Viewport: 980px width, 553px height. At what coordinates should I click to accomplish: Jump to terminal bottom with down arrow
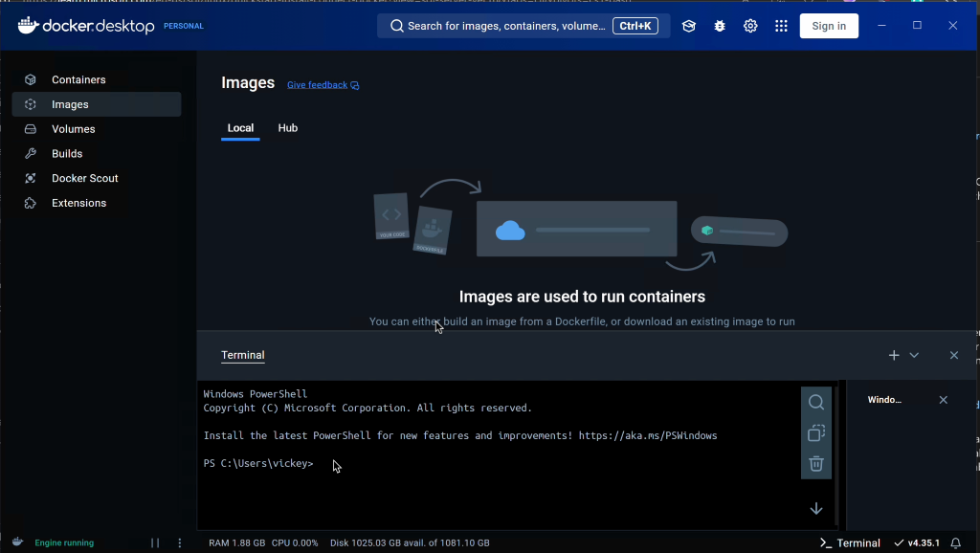pos(816,509)
